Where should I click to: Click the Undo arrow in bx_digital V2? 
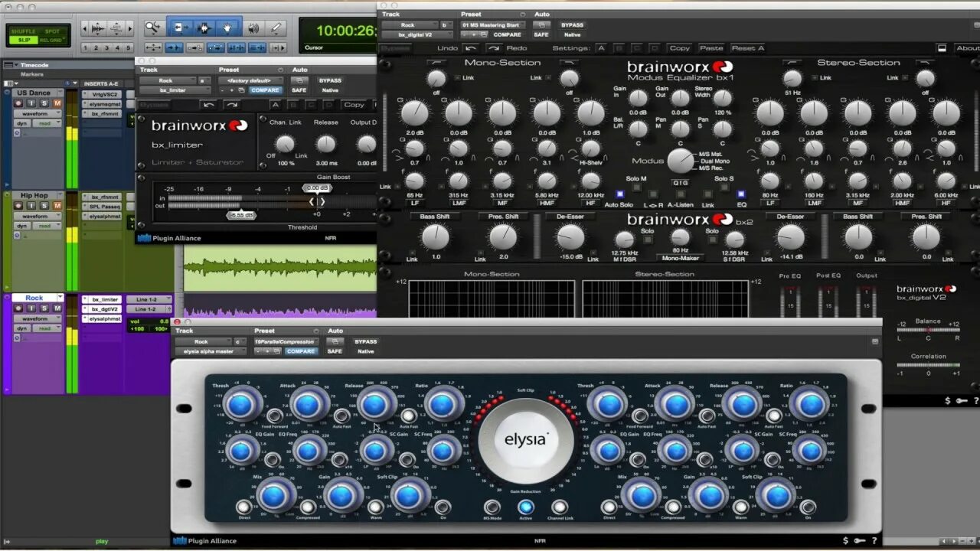click(472, 47)
